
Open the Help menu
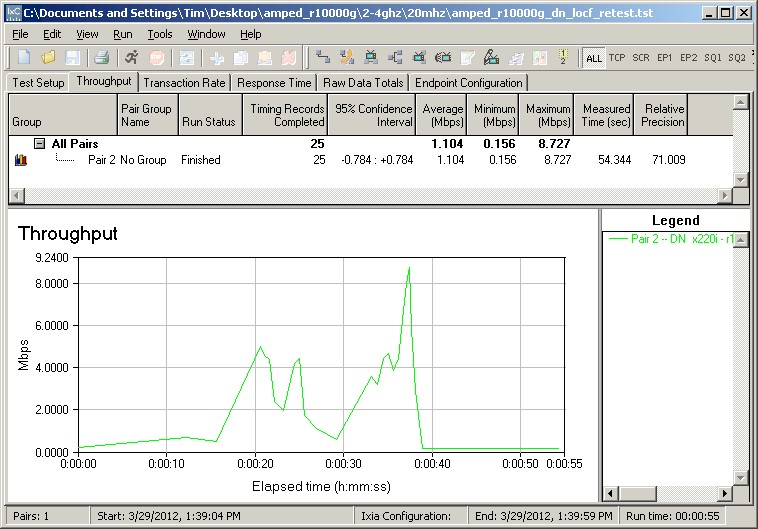pyautogui.click(x=251, y=34)
